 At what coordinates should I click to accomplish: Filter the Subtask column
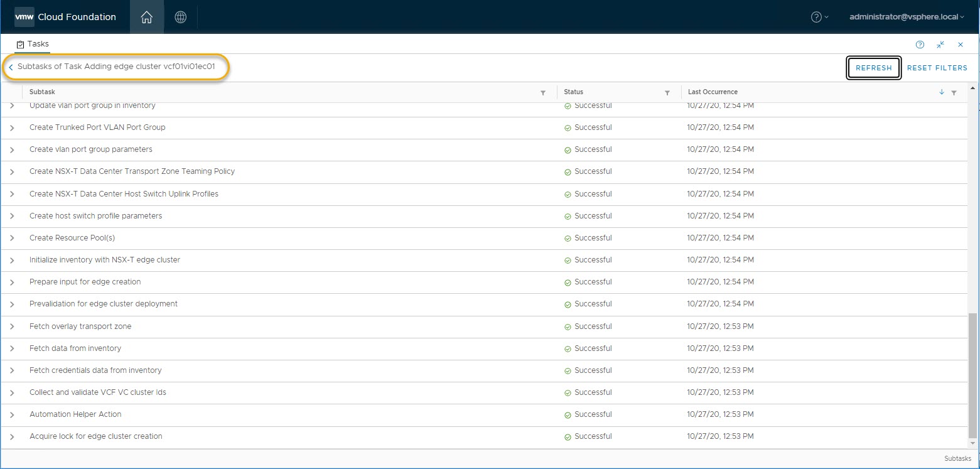click(x=543, y=92)
